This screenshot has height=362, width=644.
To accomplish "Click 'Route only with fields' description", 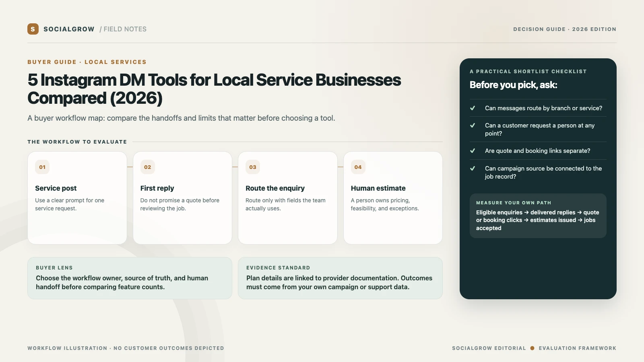I will (x=285, y=204).
